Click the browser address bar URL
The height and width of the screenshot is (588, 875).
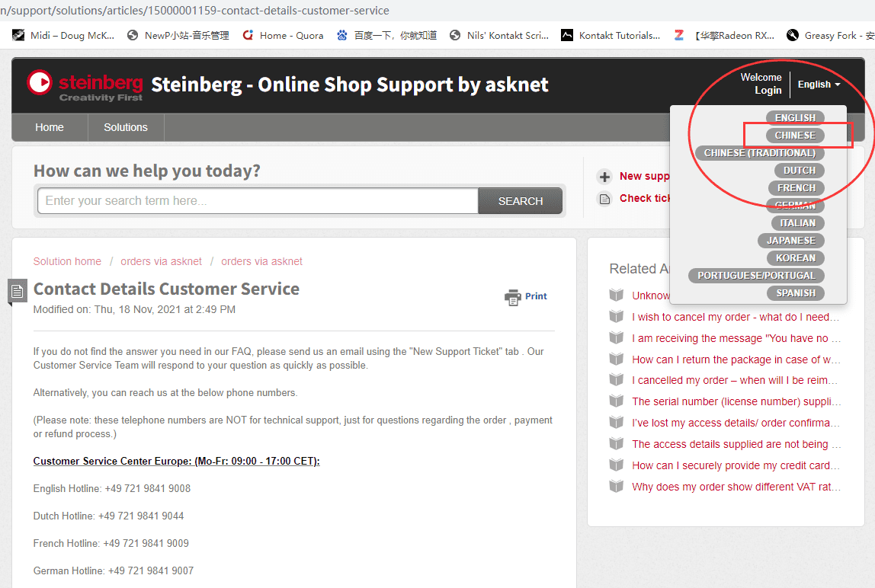point(195,10)
